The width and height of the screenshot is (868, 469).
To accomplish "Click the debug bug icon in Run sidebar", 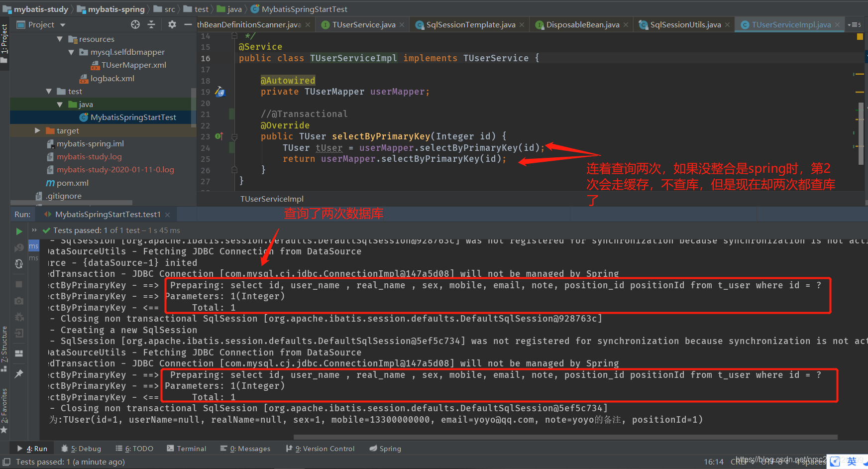I will click(19, 317).
